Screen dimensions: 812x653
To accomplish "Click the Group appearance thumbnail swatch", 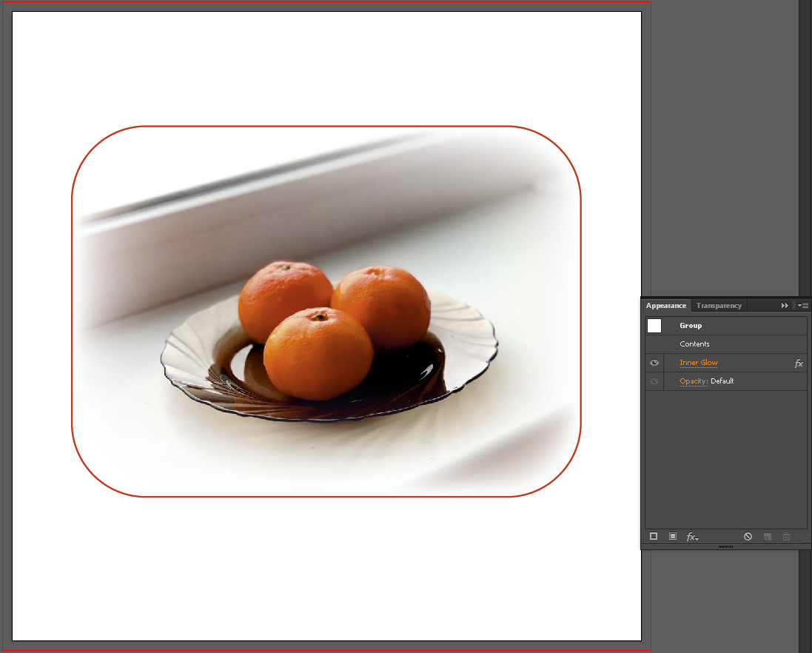I will pyautogui.click(x=654, y=326).
